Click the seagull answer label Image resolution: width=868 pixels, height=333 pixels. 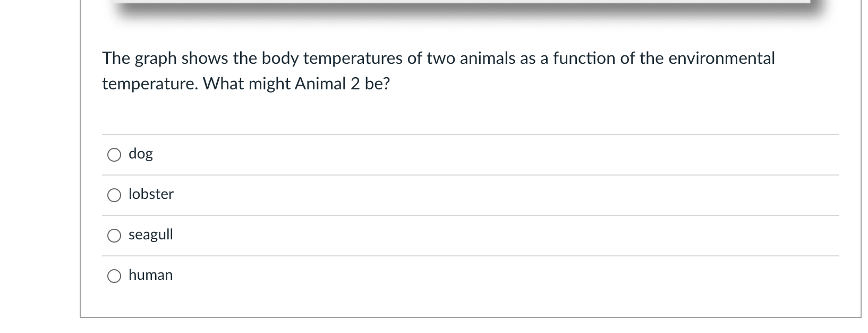(x=151, y=235)
